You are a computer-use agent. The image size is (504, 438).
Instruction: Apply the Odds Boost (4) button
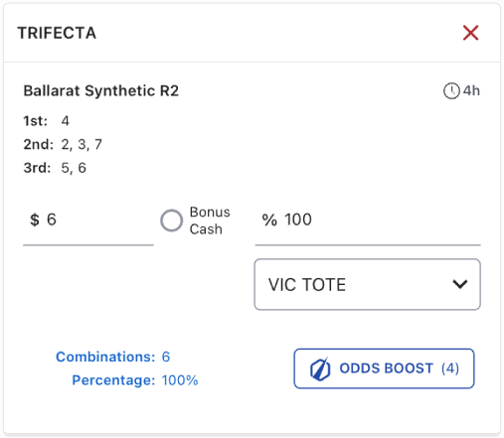pos(384,368)
